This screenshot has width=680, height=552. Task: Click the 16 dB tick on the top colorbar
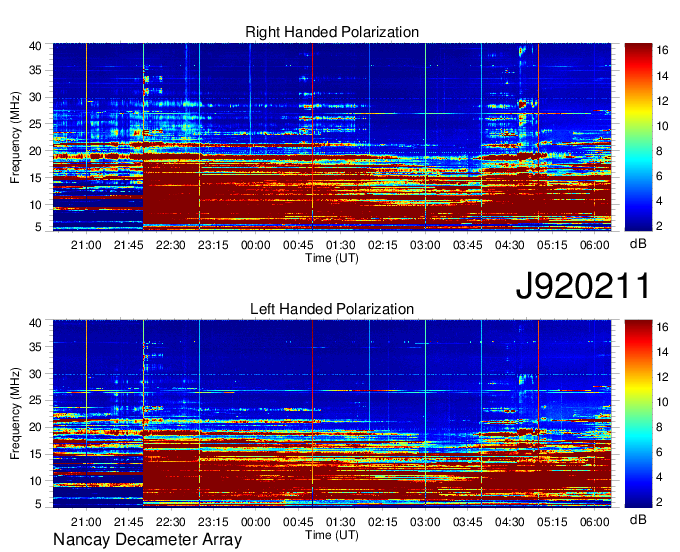(x=662, y=50)
